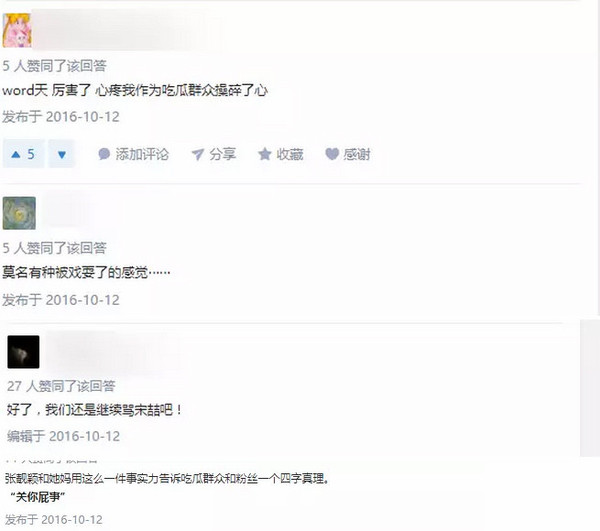This screenshot has height=531, width=600.
Task: Select 感谢 for the first answer
Action: point(357,154)
